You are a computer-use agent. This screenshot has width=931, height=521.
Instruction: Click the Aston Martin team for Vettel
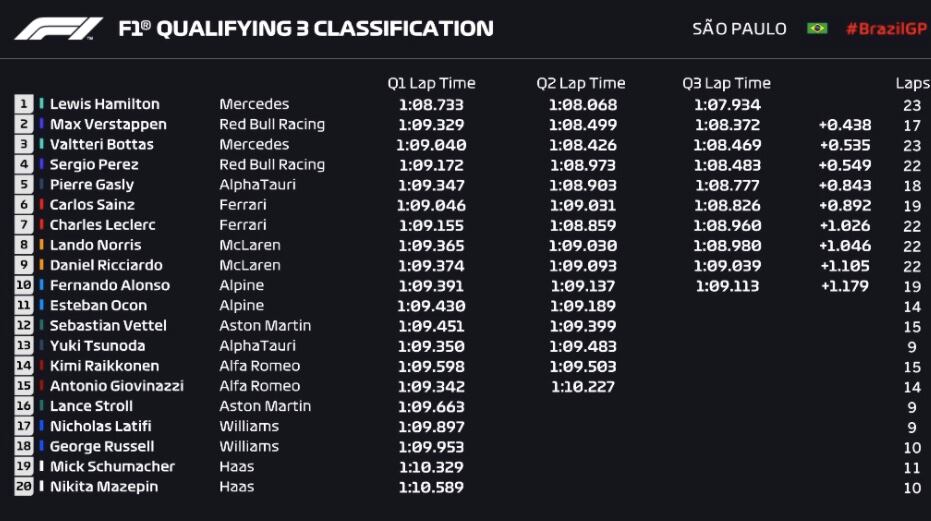265,326
